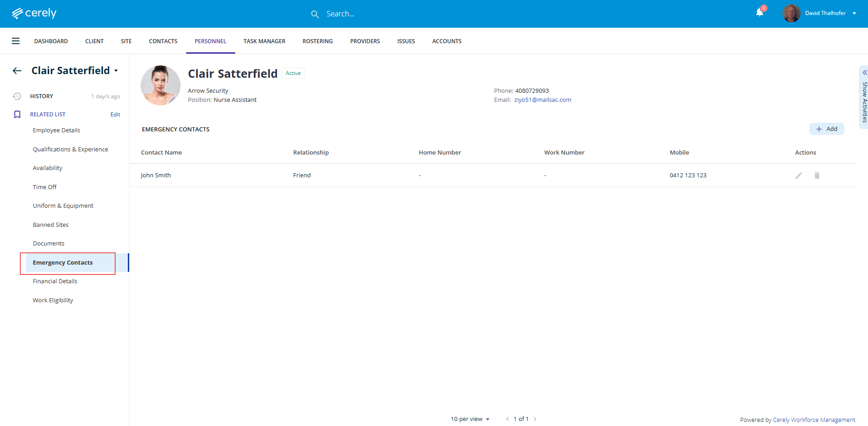Delete John Smith contact with trash icon
This screenshot has height=426, width=868.
(x=817, y=175)
